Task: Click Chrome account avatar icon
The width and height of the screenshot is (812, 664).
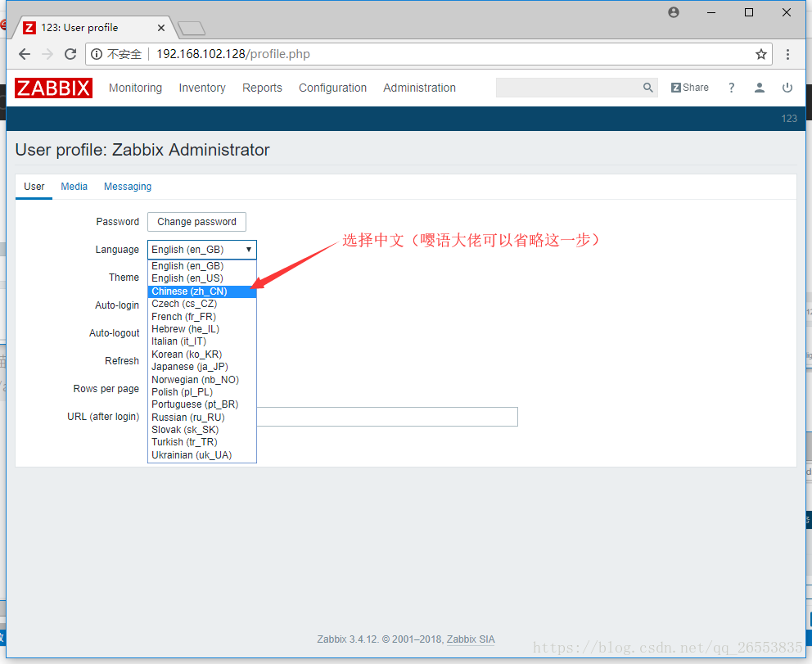Action: pyautogui.click(x=673, y=12)
